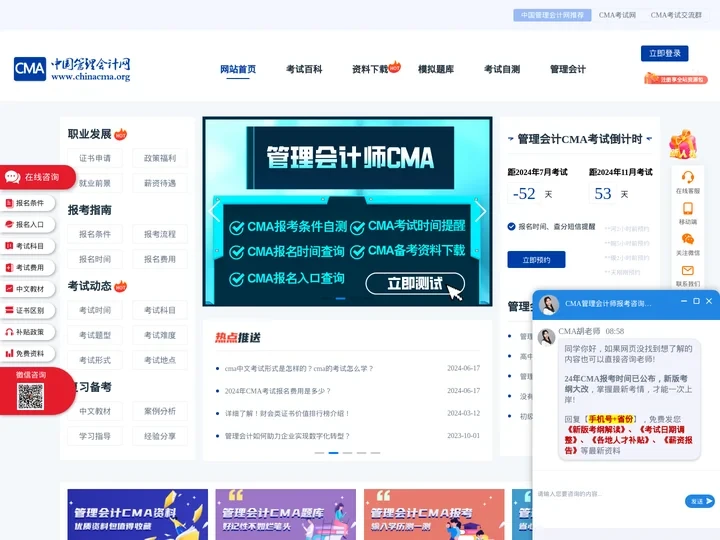
Task: Click the 联系我们 envelope icon
Action: (687, 270)
